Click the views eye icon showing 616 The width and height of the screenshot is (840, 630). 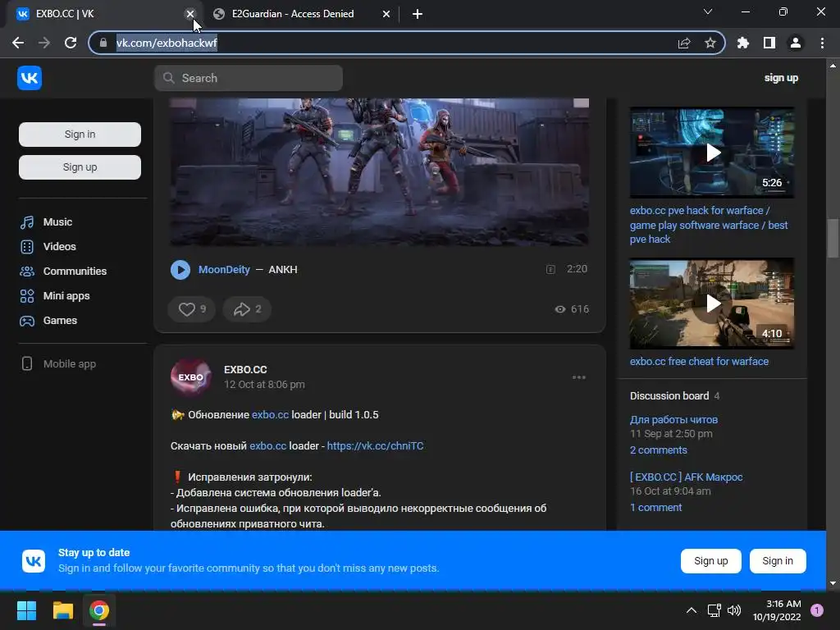(559, 309)
